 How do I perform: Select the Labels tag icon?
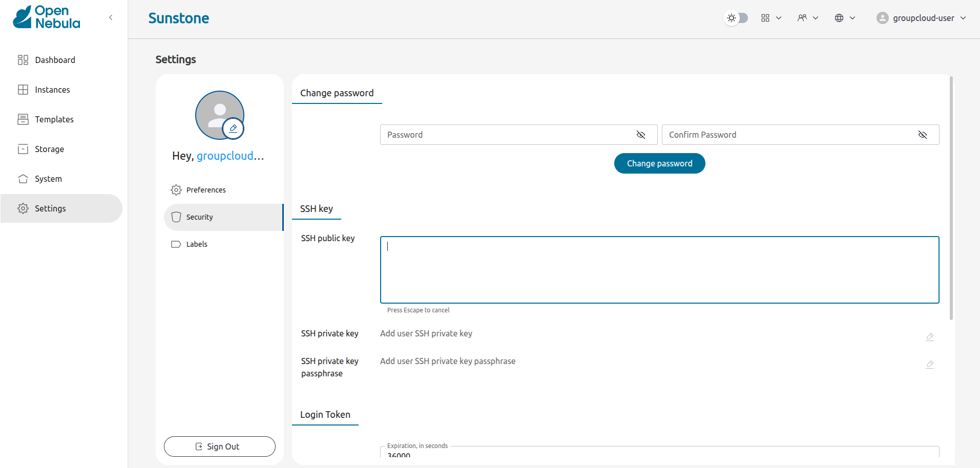click(x=176, y=244)
